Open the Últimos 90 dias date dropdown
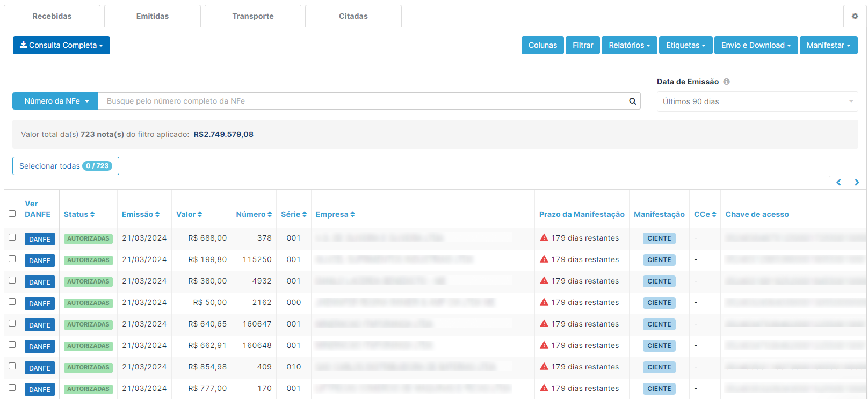This screenshot has height=399, width=868. coord(757,101)
